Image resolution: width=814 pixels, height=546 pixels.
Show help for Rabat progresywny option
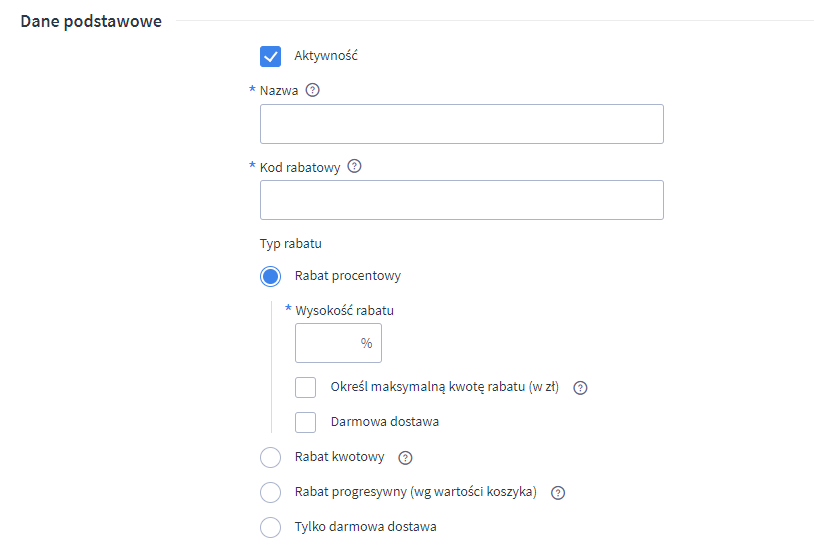[x=558, y=493]
